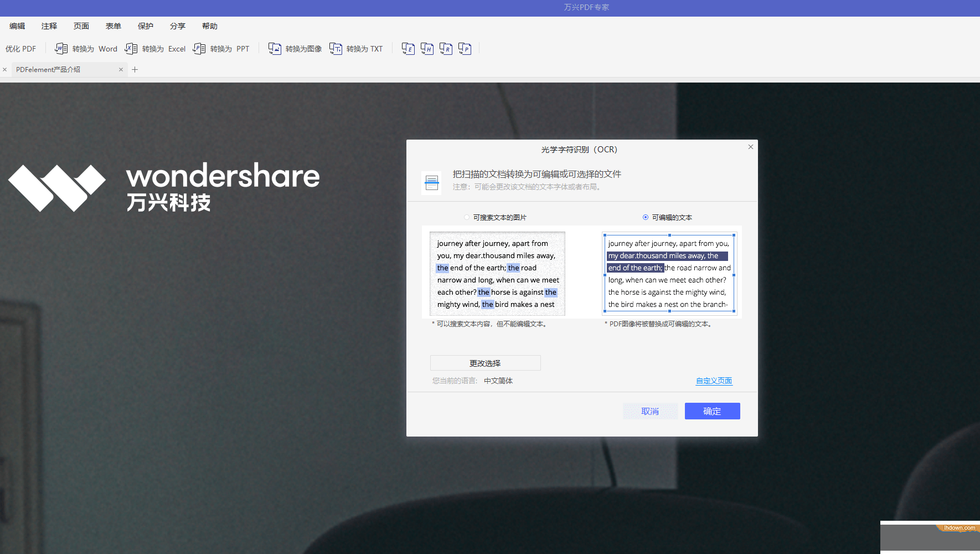
Task: Click note text PDF图像将被替换成可编辑的文本
Action: coord(659,324)
